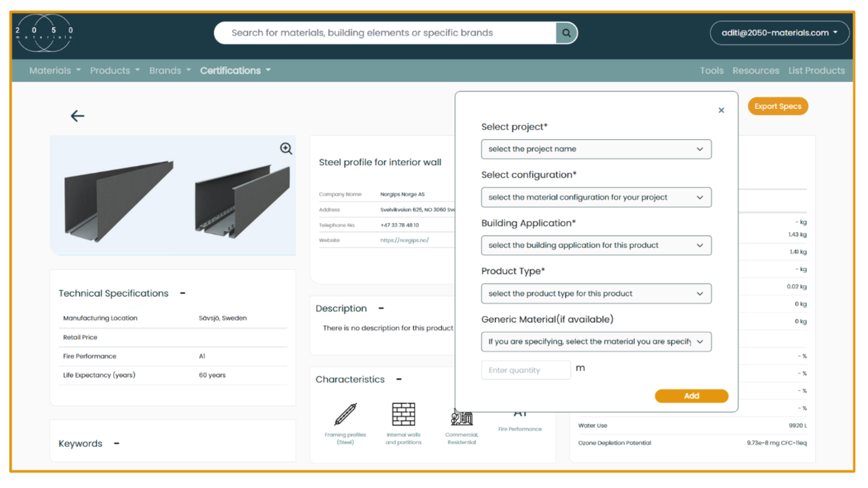
Task: Collapse the Technical Specifications section
Action: [x=183, y=293]
